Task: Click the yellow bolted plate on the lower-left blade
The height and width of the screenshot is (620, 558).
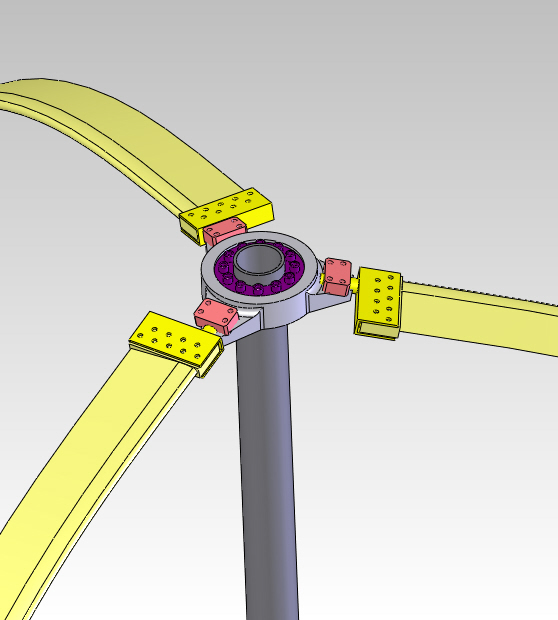Action: [174, 341]
